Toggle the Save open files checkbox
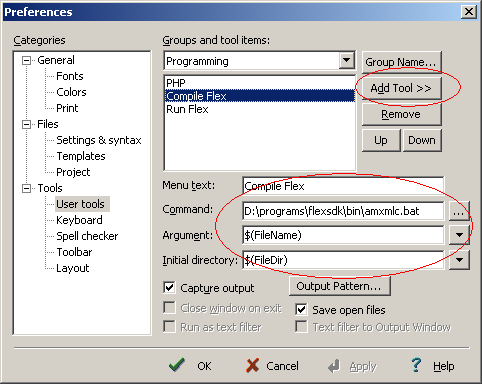The image size is (482, 384). pos(301,310)
